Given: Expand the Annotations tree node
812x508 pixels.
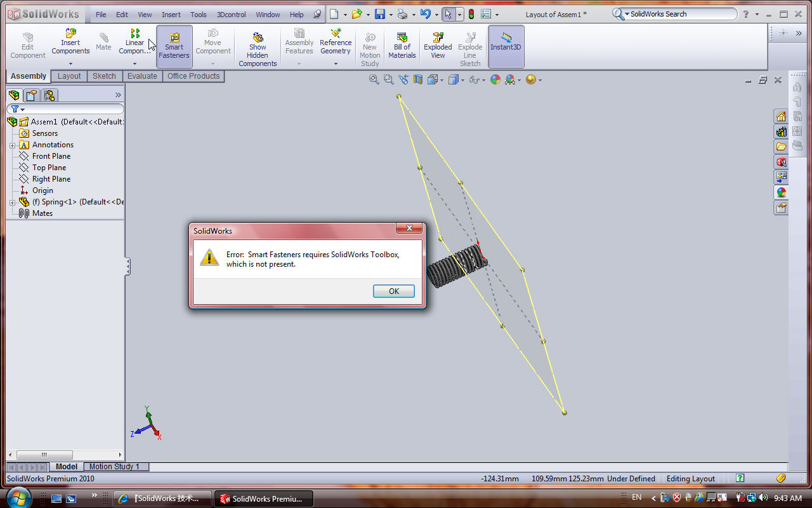Looking at the screenshot, I should [12, 145].
